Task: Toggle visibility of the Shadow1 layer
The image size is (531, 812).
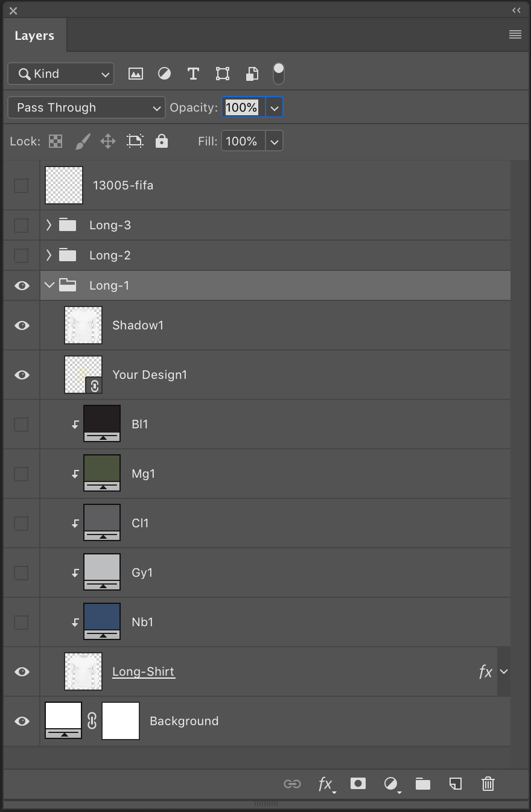Action: point(21,325)
